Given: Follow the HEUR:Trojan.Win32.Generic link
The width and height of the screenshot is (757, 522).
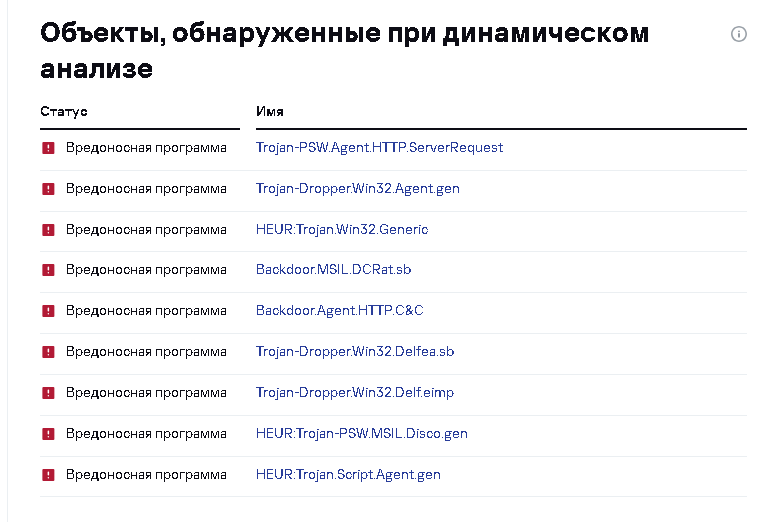Looking at the screenshot, I should click(x=341, y=230).
